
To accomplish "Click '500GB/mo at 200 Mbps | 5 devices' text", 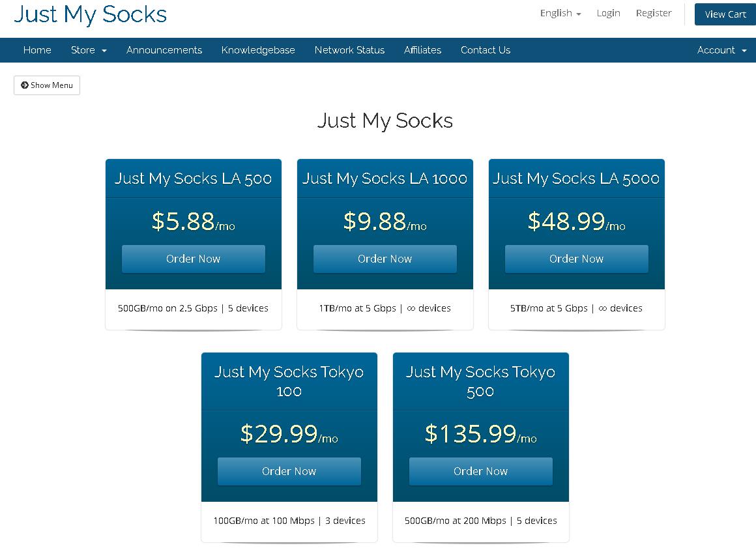I will tap(481, 521).
